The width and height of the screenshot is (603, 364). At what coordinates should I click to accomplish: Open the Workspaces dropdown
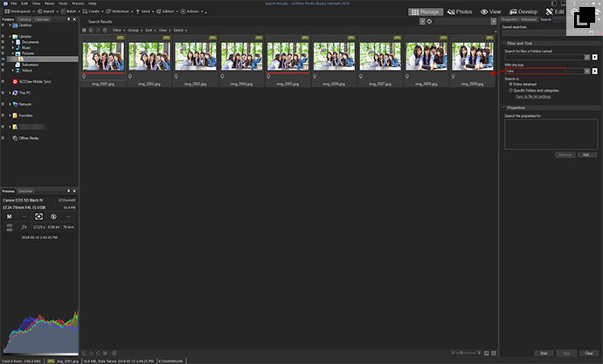(x=19, y=11)
